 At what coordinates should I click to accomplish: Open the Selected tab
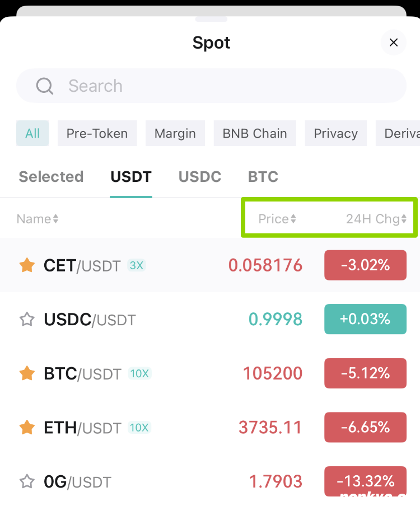(x=51, y=176)
